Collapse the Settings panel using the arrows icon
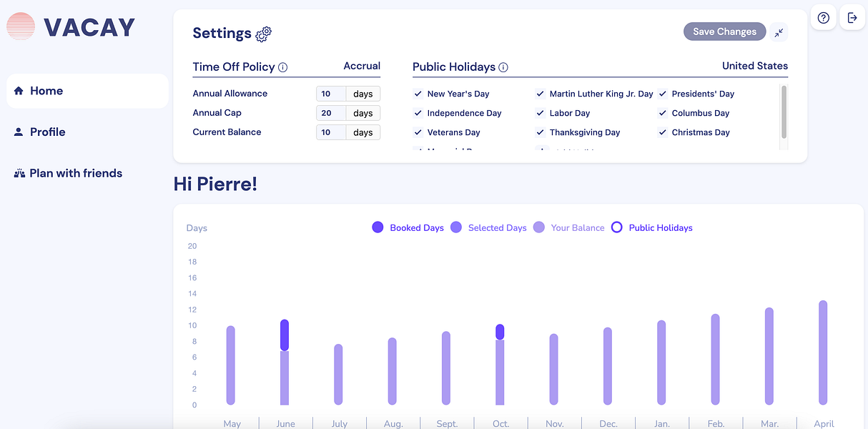This screenshot has width=868, height=429. pyautogui.click(x=779, y=32)
